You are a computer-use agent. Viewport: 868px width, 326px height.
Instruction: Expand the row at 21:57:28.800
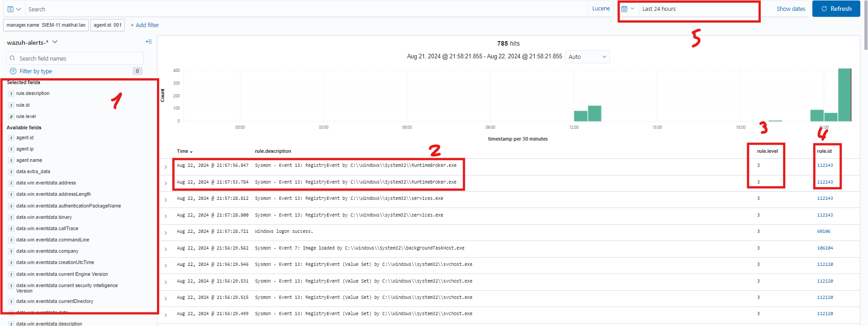166,216
